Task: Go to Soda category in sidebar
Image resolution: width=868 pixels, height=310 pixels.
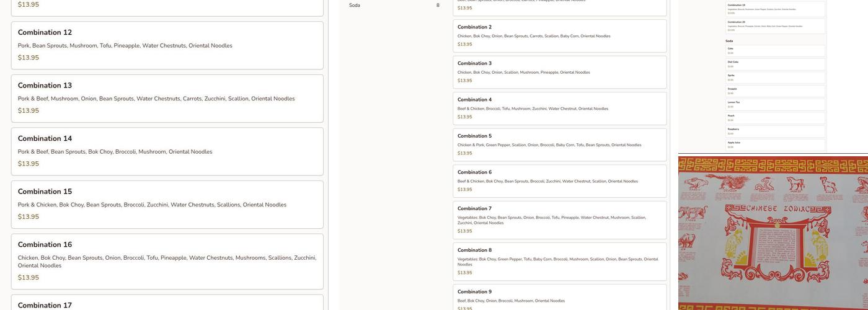Action: coord(355,6)
